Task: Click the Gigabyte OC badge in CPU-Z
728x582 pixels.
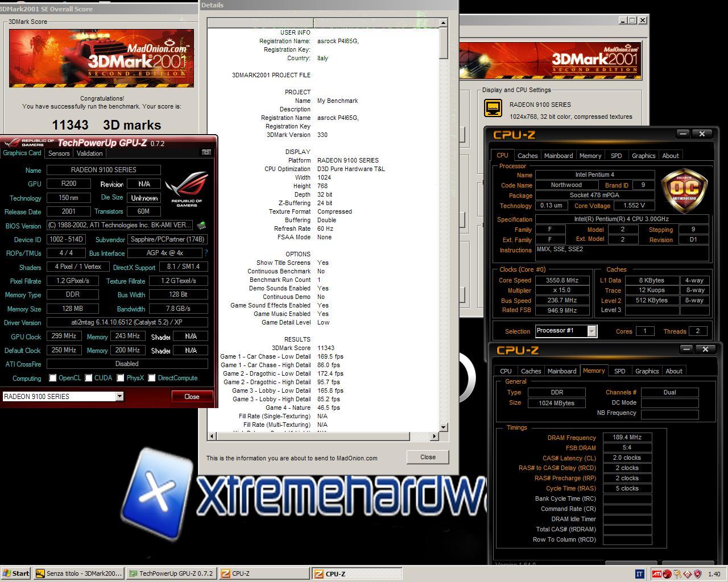Action: point(685,189)
